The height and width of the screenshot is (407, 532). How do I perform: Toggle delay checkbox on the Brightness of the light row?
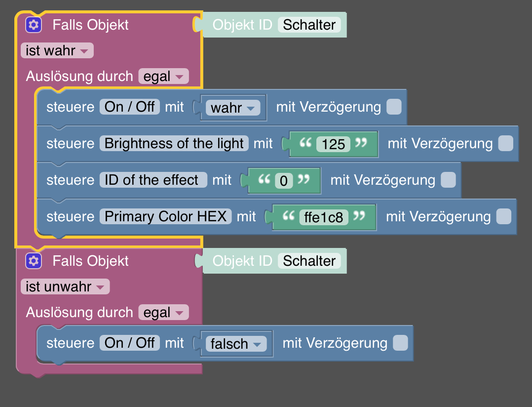click(x=505, y=143)
